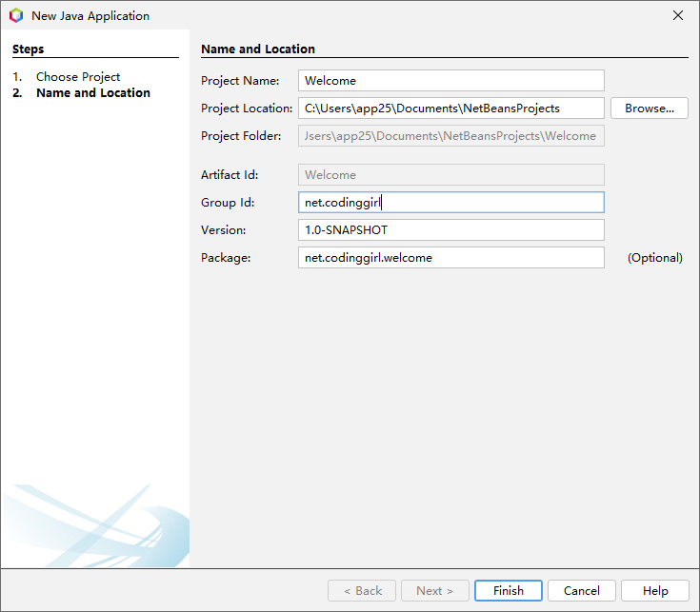Screen dimensions: 700x612
Task: Click the Version: label
Action: pos(223,230)
